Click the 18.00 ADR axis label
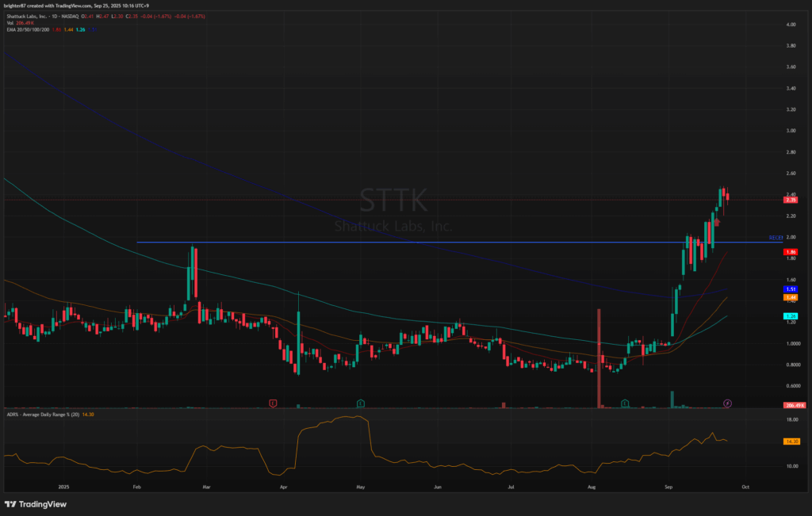The height and width of the screenshot is (516, 812). (x=792, y=420)
